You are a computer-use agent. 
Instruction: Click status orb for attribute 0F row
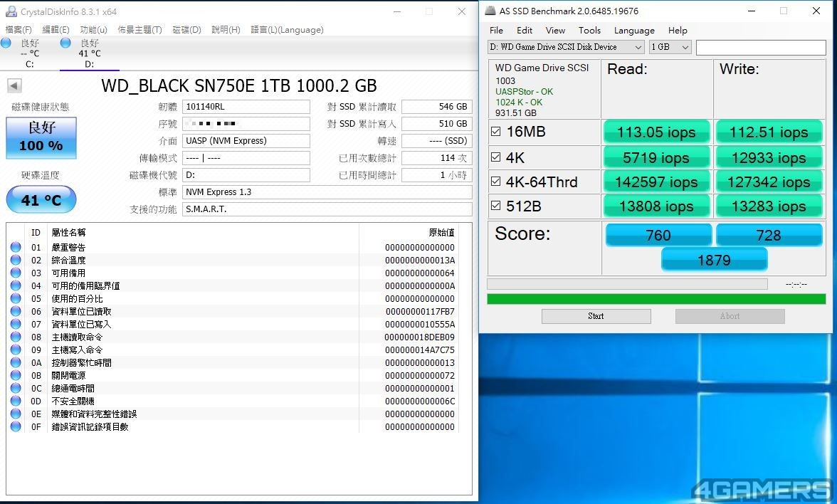16,426
